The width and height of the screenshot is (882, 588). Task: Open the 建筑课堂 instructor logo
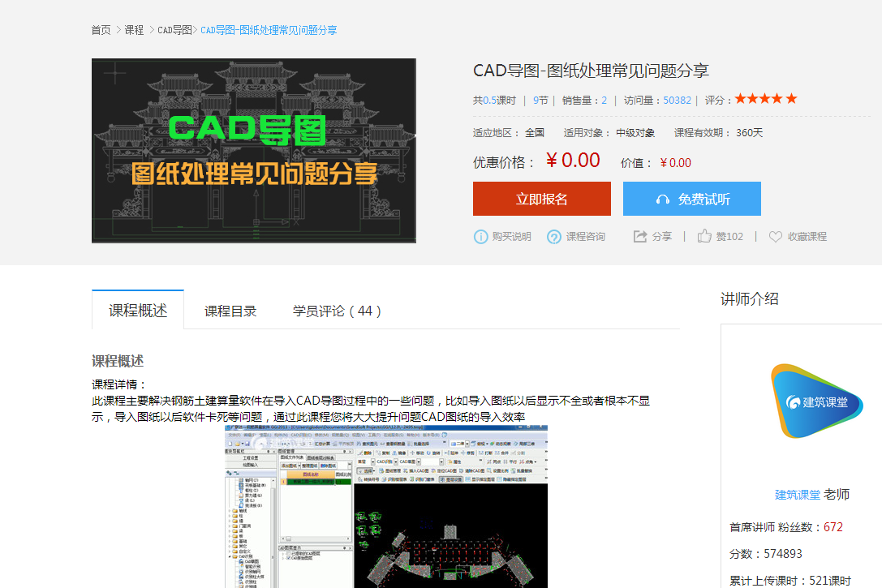tap(816, 401)
